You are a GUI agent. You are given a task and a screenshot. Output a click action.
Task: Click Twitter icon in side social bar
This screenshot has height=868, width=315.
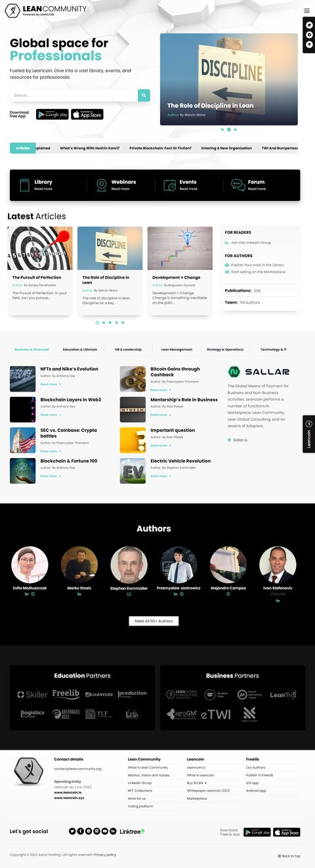309,25
